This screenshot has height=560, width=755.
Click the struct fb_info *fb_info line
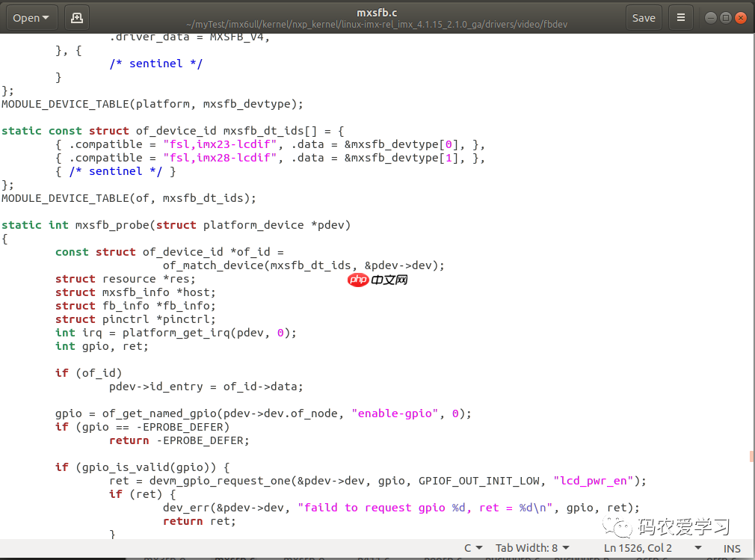[135, 306]
